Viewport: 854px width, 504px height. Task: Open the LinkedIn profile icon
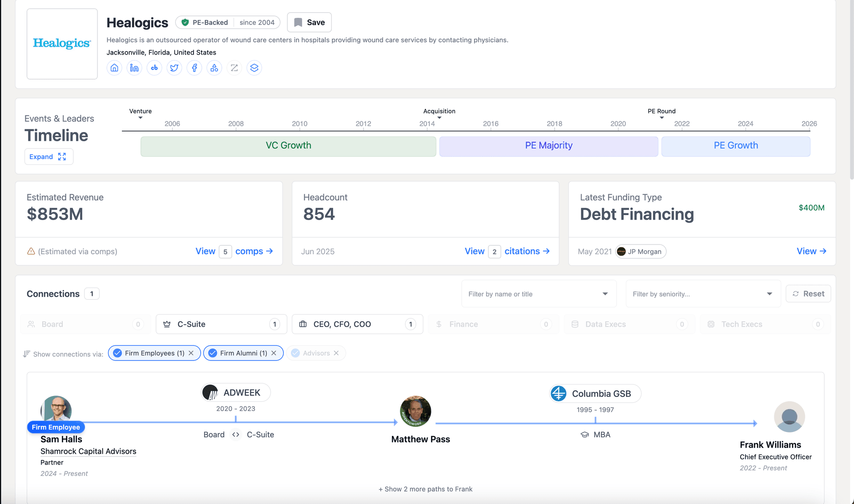coord(134,68)
